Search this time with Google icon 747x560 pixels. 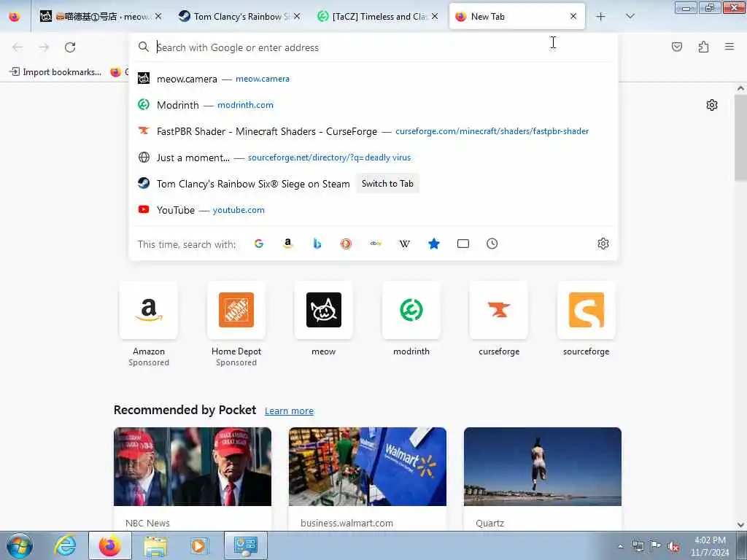coord(259,244)
